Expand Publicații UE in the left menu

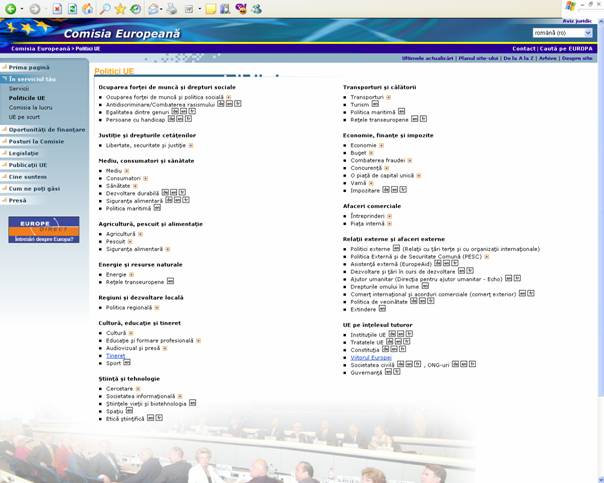[x=28, y=165]
